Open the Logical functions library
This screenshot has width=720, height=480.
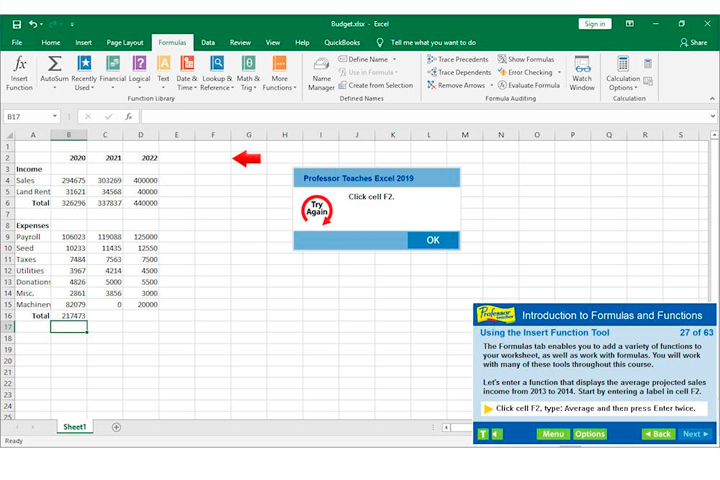[139, 73]
